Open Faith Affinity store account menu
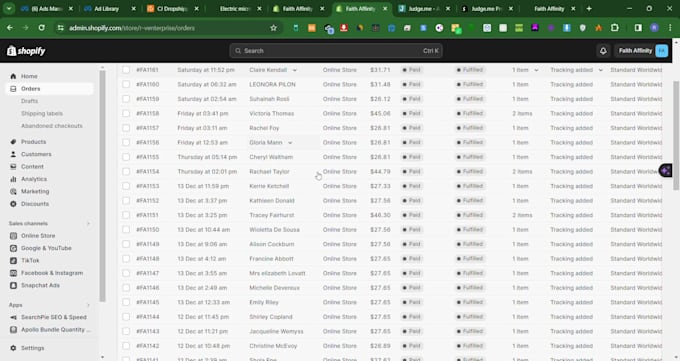 tap(642, 51)
